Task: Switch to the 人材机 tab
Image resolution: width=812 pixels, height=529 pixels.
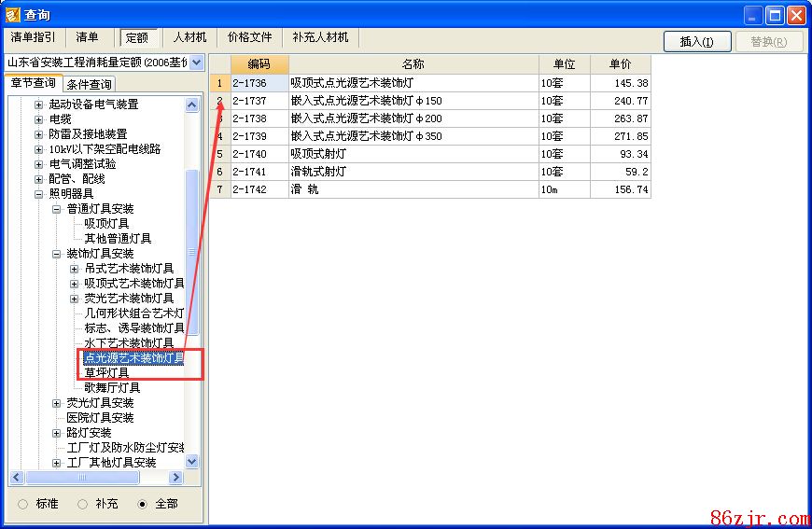Action: coord(189,38)
